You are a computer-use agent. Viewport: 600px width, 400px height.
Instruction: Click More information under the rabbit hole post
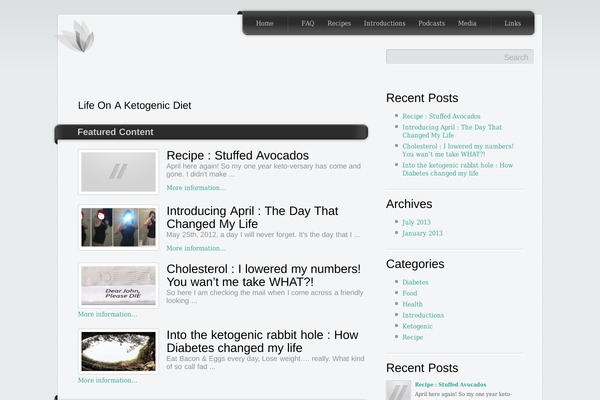(108, 380)
